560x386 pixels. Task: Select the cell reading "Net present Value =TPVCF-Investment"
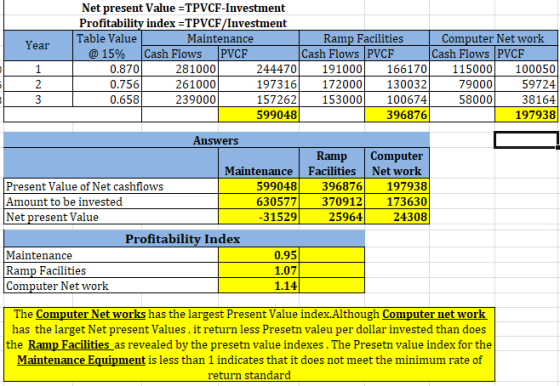[x=183, y=7]
